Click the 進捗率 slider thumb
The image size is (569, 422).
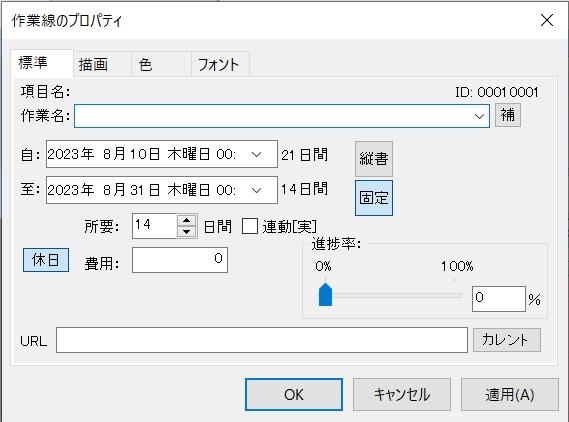[x=325, y=294]
